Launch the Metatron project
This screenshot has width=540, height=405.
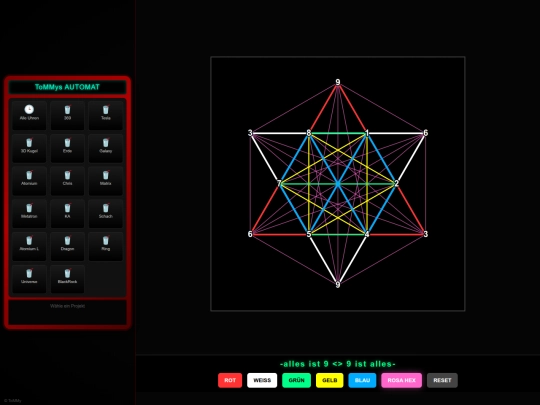click(x=29, y=214)
